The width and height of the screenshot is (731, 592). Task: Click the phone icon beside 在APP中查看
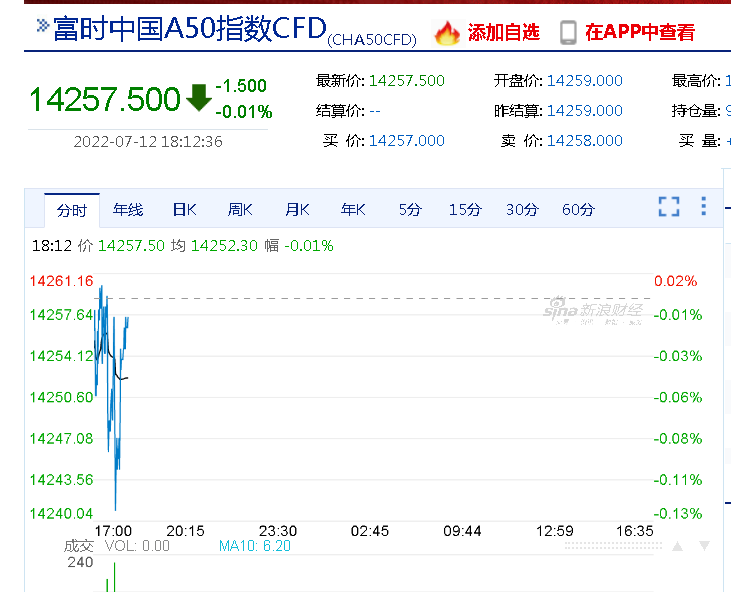(x=568, y=33)
